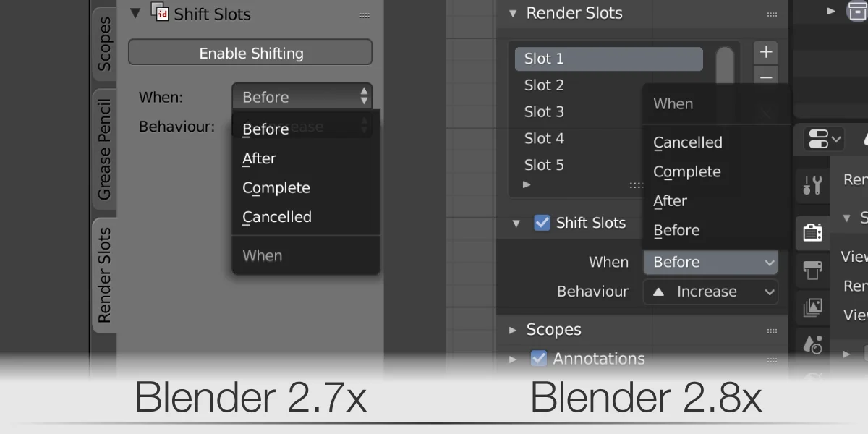Toggle the Annotations checkbox

point(539,358)
